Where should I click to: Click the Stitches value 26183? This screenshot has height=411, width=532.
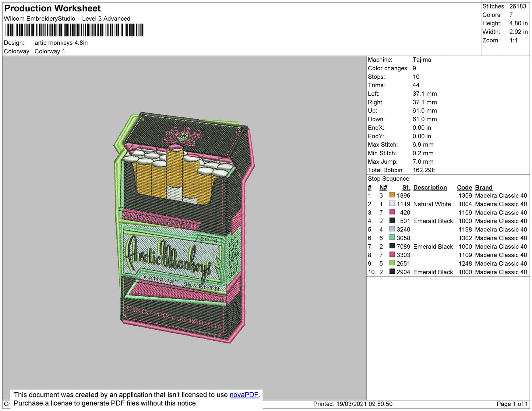[x=518, y=6]
